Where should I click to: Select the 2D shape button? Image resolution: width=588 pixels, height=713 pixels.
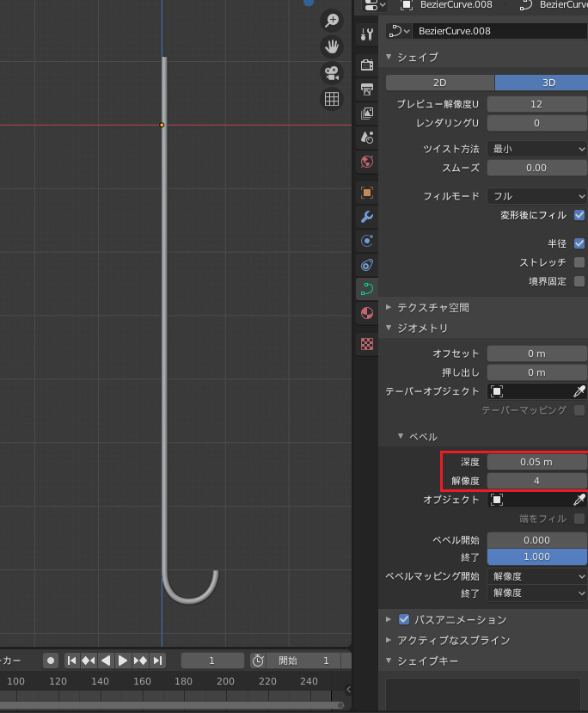tap(440, 83)
